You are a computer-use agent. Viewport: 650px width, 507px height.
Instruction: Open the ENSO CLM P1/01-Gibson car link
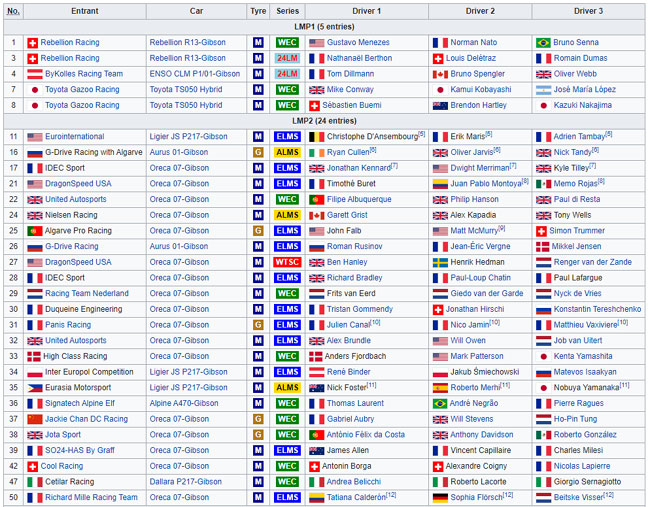(x=195, y=74)
